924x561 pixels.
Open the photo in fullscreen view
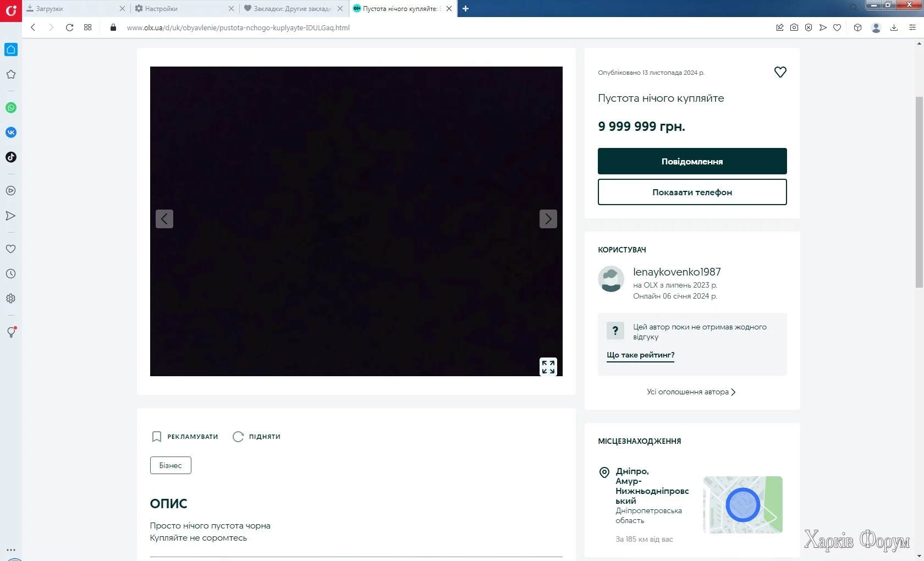(548, 367)
